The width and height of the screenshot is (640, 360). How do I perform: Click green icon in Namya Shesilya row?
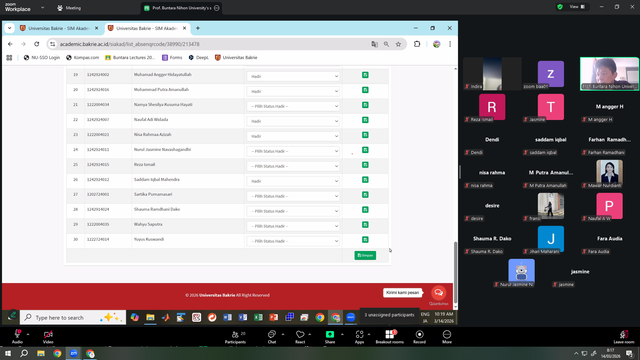coord(365,105)
